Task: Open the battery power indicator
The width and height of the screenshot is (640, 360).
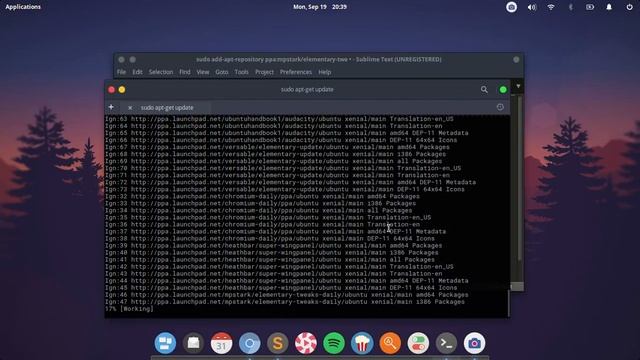Action: [x=590, y=7]
